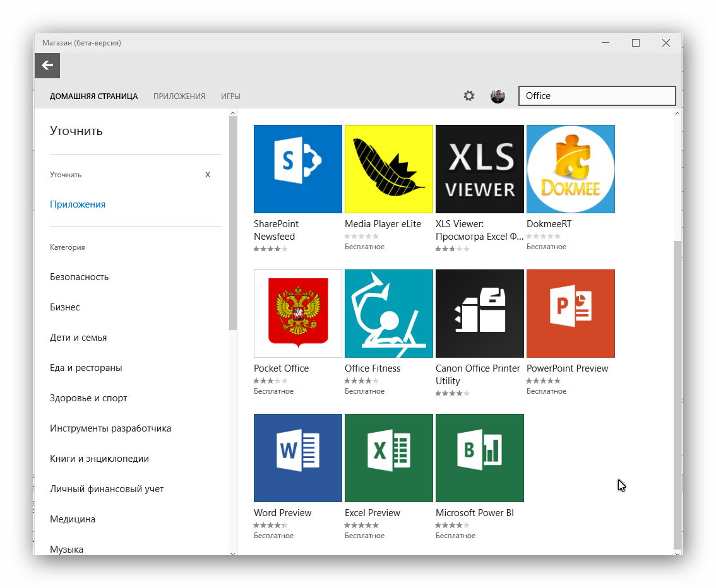716x588 pixels.
Task: Click the Media Player eLite title text
Action: coord(383,224)
